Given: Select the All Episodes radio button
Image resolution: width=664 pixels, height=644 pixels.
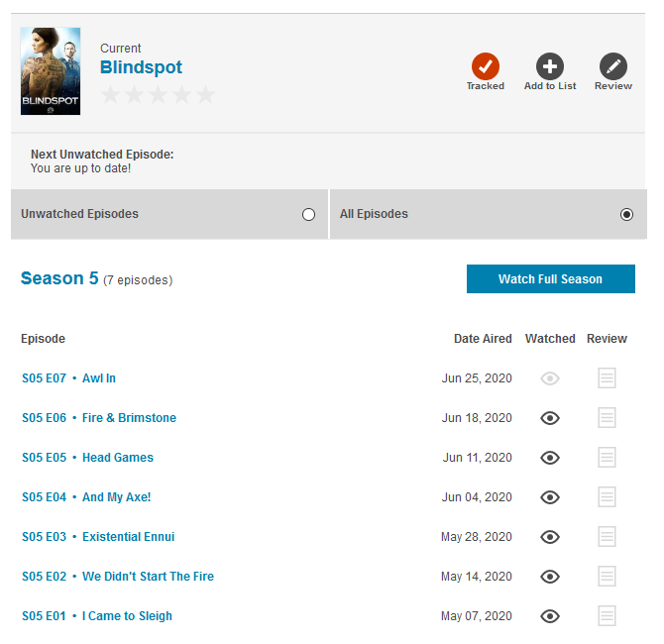Looking at the screenshot, I should pos(626,214).
